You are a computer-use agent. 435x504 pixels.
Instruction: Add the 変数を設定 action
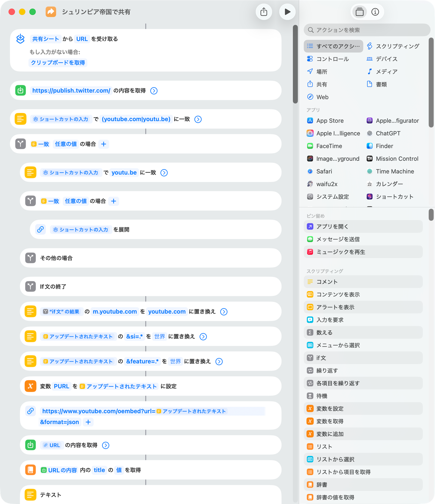[x=363, y=409]
